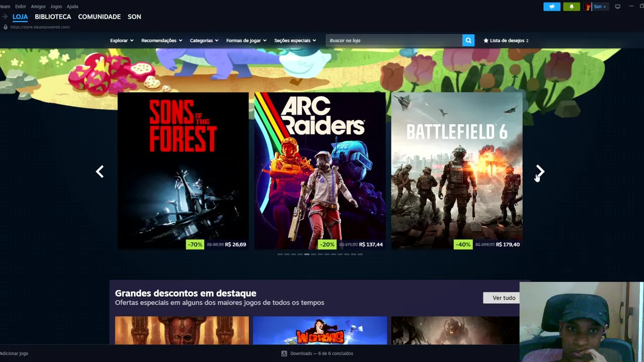Open the Jogos menu
This screenshot has width=644, height=362.
point(56,7)
